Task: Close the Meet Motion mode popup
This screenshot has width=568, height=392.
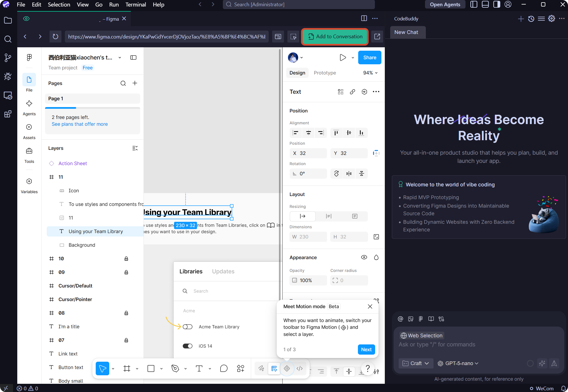Action: point(370,306)
